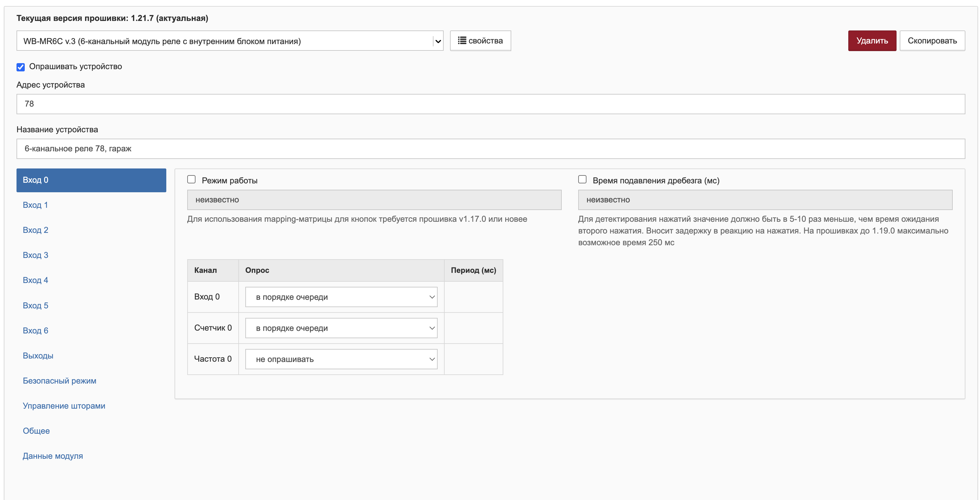
Task: Click the Период (мс) cell of Частота 0 row
Action: pos(473,359)
